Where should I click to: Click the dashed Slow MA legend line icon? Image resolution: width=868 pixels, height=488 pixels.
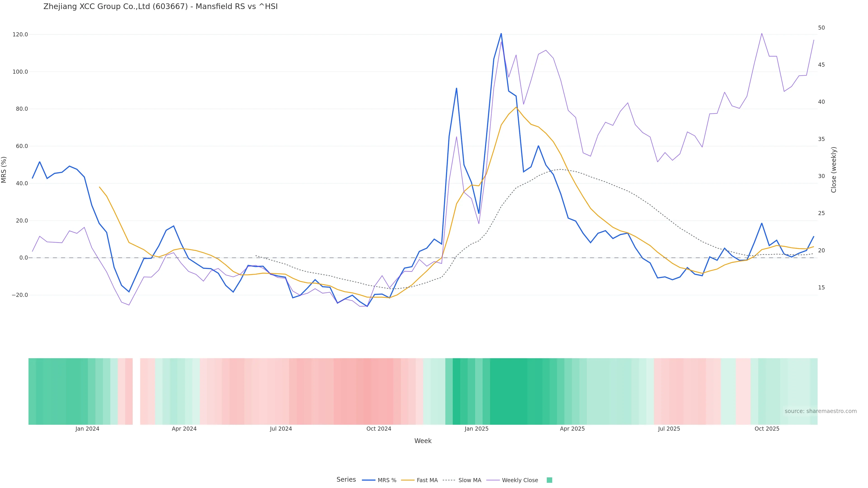(449, 480)
